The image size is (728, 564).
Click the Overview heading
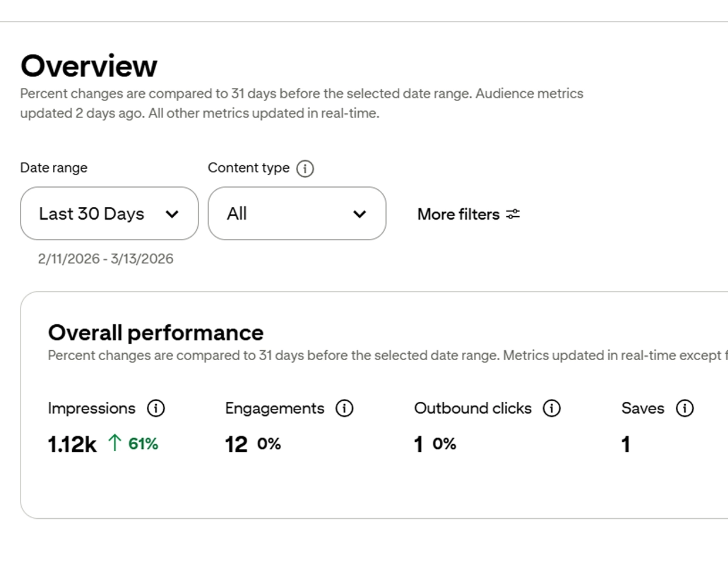89,66
